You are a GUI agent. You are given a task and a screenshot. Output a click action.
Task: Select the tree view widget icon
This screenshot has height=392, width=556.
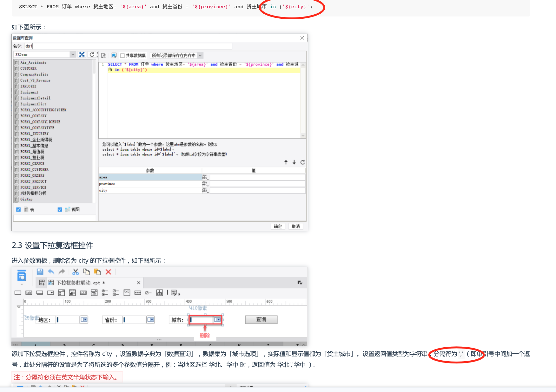tap(159, 293)
